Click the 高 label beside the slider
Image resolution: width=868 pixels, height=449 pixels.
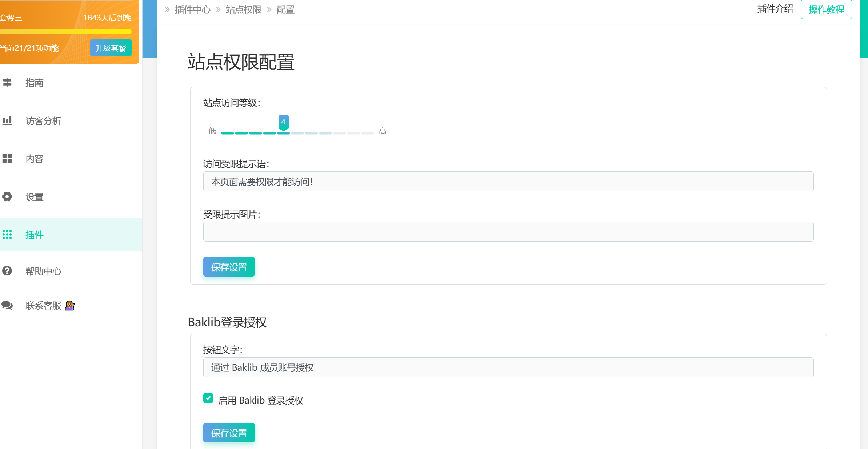pyautogui.click(x=383, y=131)
